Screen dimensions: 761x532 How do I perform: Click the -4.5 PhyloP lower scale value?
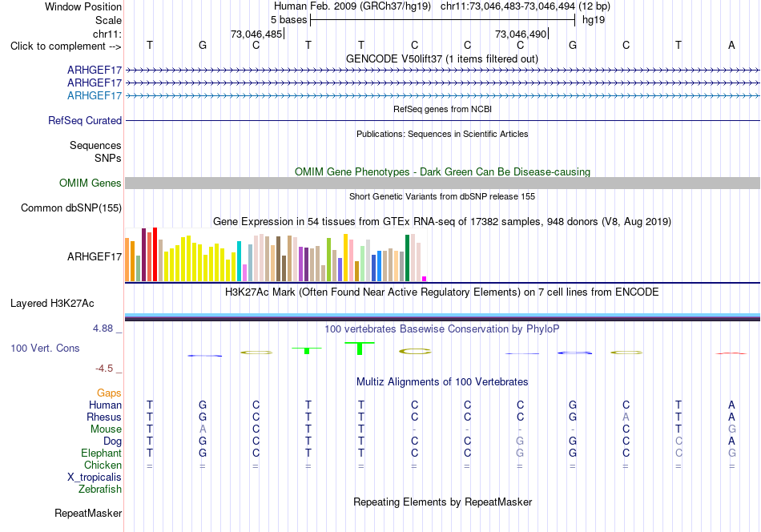[104, 369]
